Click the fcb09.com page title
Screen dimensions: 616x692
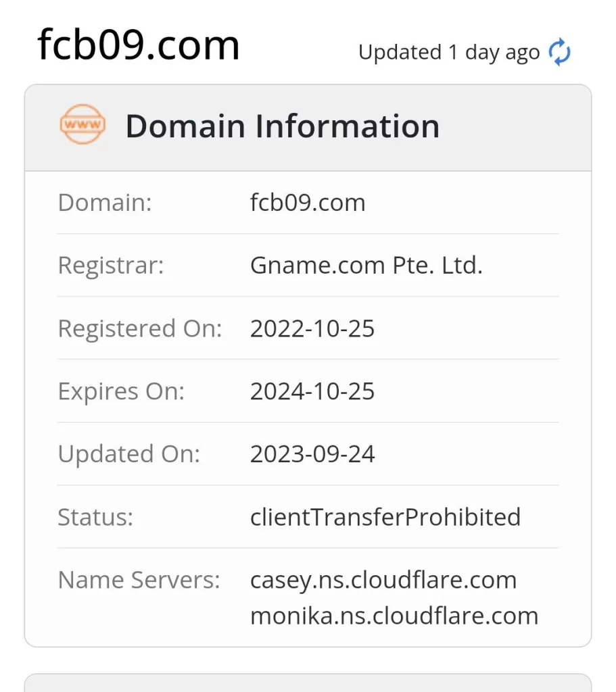(x=139, y=45)
